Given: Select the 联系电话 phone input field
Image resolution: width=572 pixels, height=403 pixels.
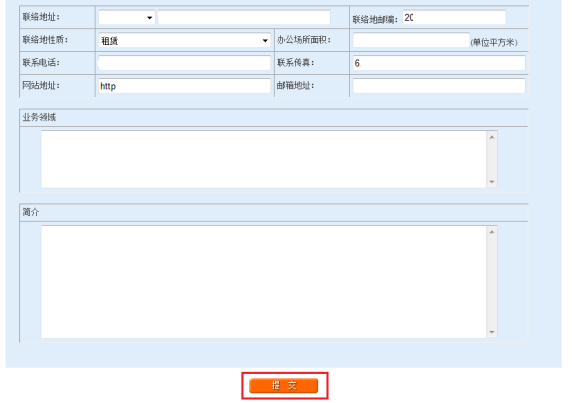Looking at the screenshot, I should (x=184, y=63).
